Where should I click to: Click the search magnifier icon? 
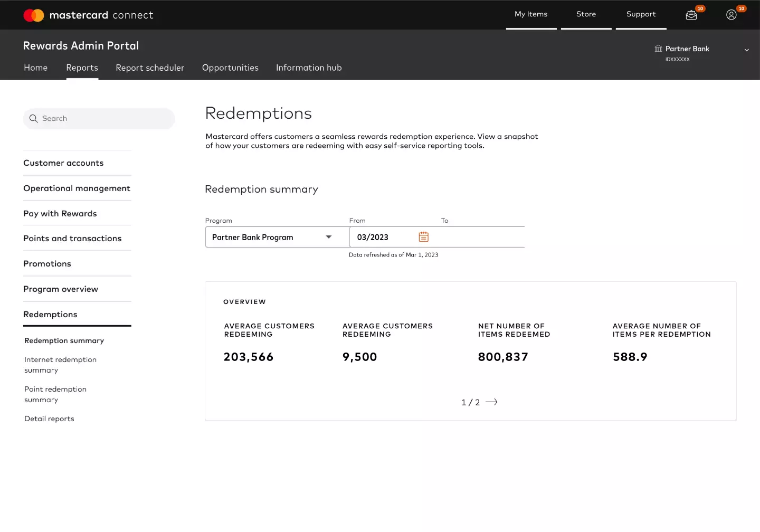[33, 119]
